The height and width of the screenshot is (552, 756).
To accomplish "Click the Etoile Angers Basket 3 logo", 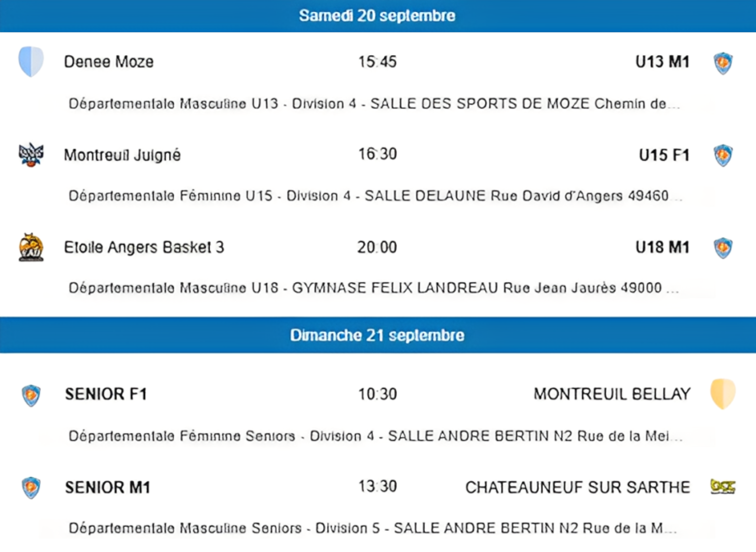I will [x=31, y=247].
